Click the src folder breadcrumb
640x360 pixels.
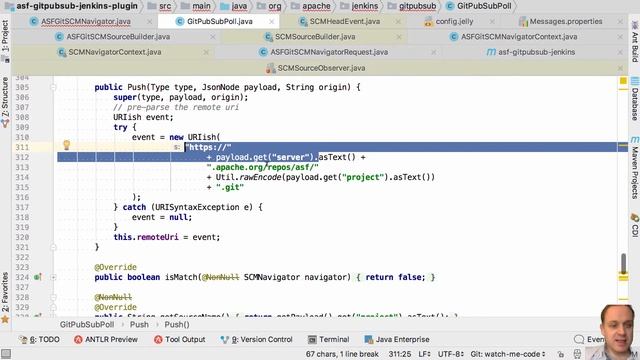click(x=160, y=6)
